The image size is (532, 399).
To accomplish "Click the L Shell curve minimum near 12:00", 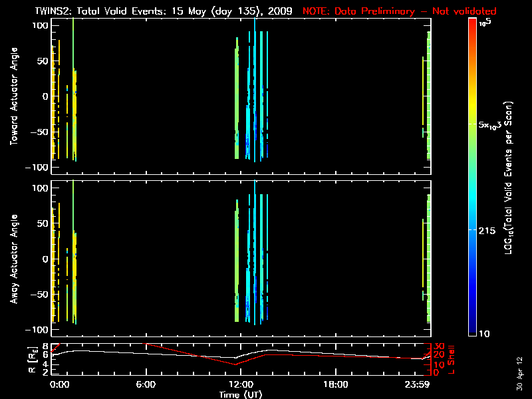I will pos(235,364).
